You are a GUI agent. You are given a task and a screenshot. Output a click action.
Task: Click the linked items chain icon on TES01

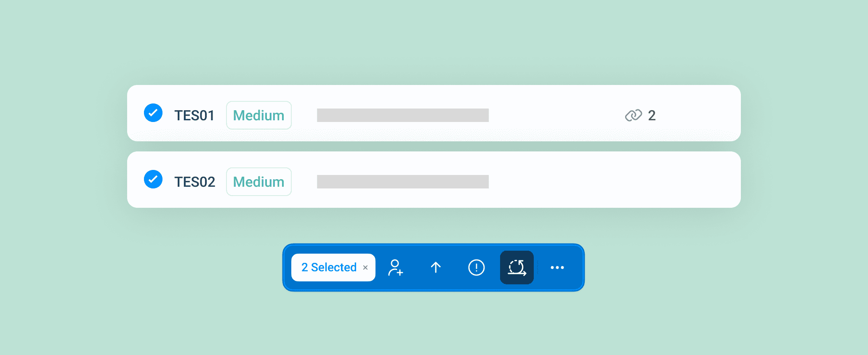[x=633, y=115]
